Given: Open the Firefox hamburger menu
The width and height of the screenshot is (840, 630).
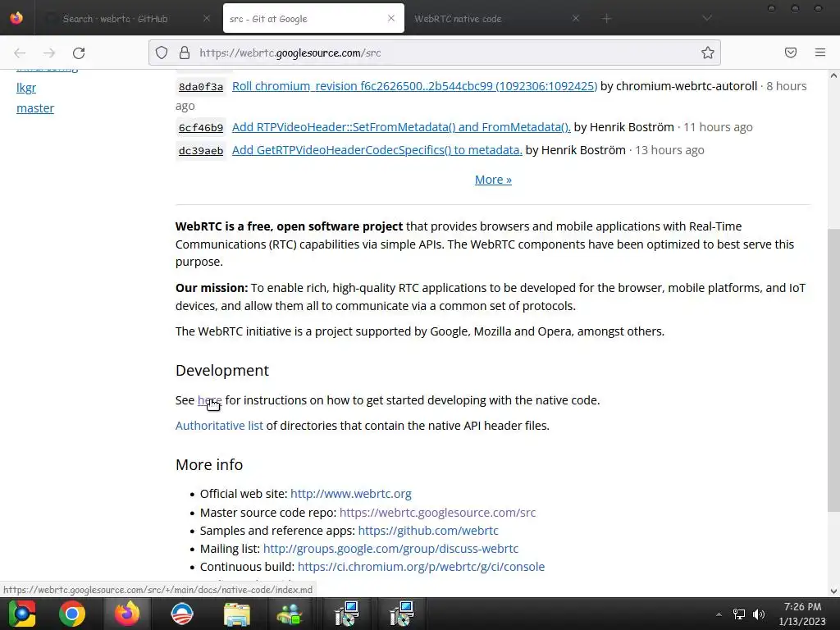Looking at the screenshot, I should [x=820, y=52].
